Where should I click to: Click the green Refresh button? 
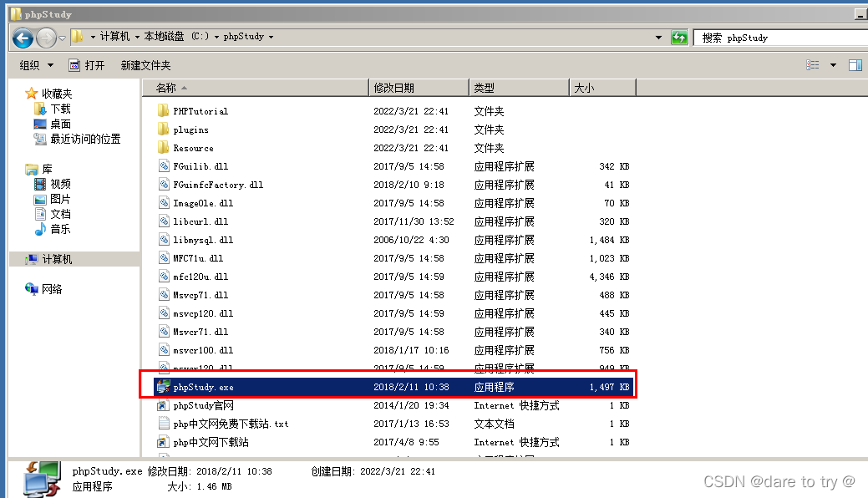pyautogui.click(x=679, y=38)
